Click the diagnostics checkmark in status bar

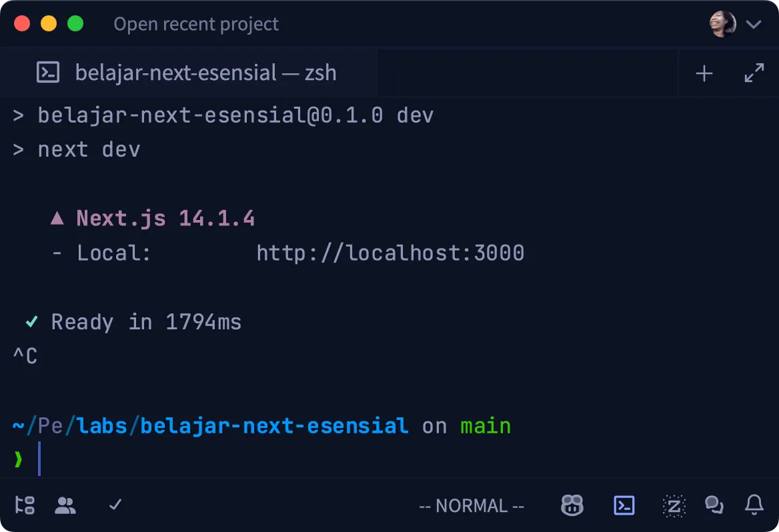(x=114, y=505)
